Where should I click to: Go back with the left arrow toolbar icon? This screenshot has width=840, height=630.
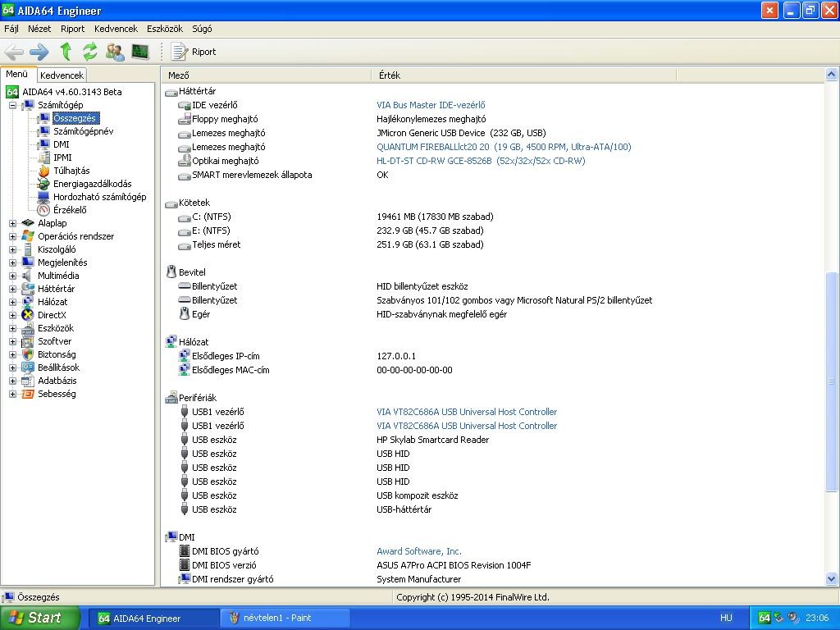(15, 52)
